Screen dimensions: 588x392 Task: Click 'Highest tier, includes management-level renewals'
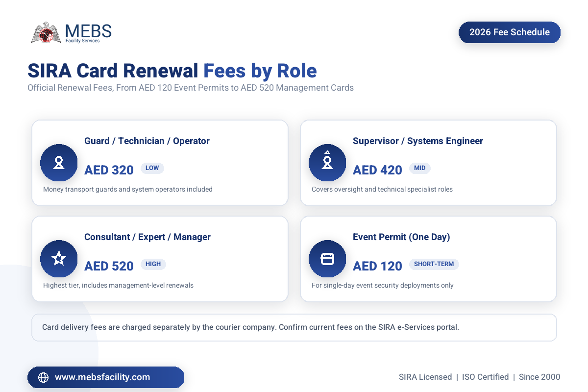118,285
